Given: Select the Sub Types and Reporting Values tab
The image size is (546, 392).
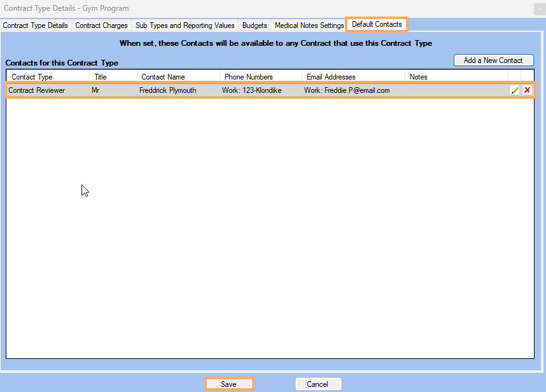Looking at the screenshot, I should pyautogui.click(x=185, y=25).
